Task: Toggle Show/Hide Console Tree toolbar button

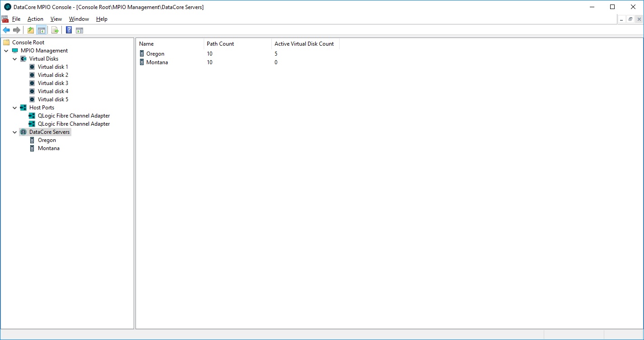Action: pos(42,30)
